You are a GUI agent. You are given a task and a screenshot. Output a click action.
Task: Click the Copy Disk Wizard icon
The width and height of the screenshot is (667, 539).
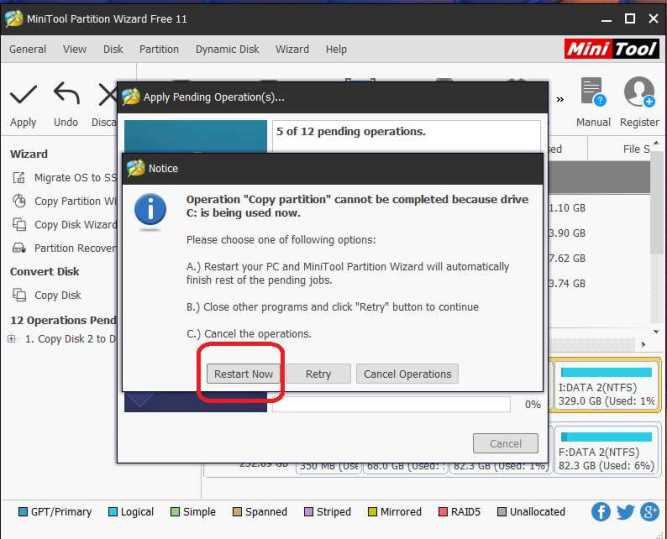[19, 224]
